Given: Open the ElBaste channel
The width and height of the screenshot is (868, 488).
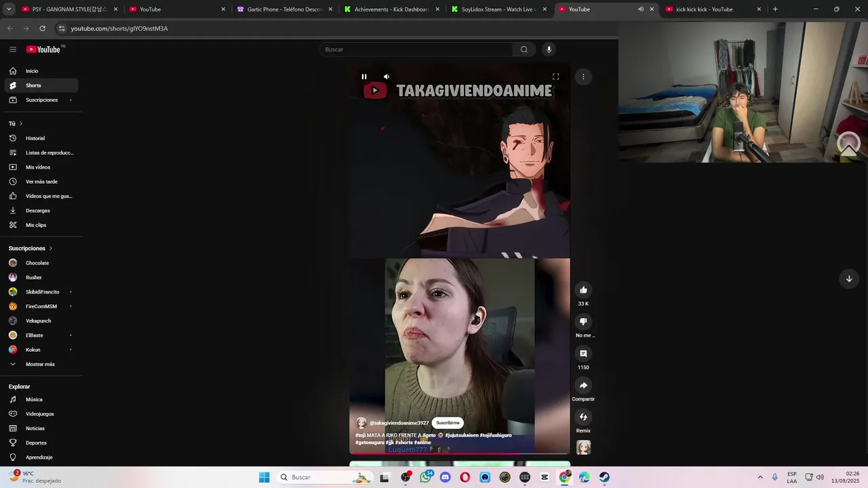Looking at the screenshot, I should point(41,335).
